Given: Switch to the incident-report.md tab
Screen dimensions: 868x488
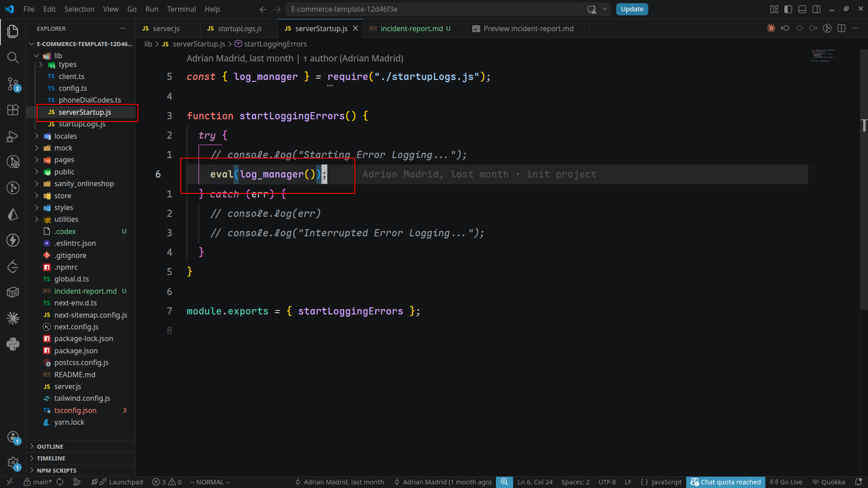Looking at the screenshot, I should [x=415, y=28].
